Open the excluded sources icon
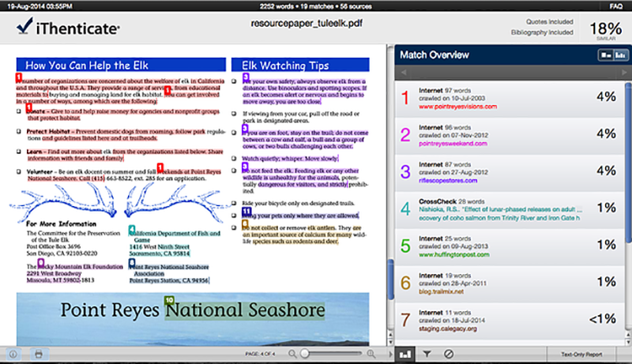Image resolution: width=632 pixels, height=364 pixels. click(x=448, y=355)
